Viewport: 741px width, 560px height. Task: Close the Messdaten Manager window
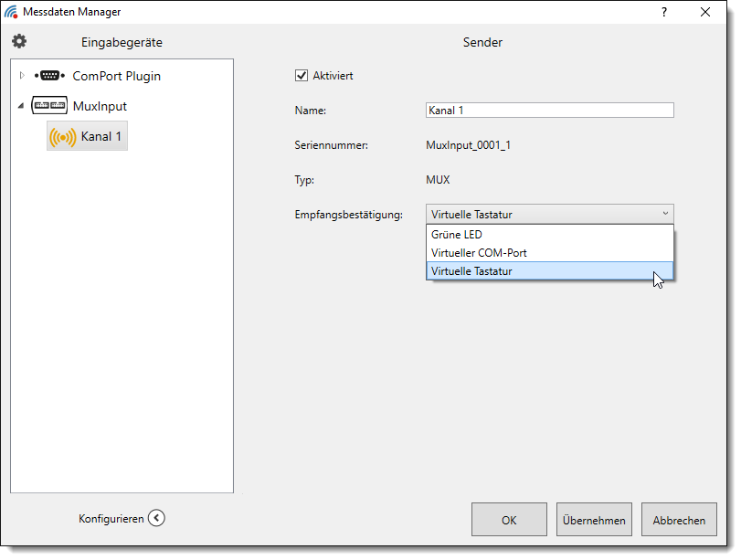(x=705, y=12)
